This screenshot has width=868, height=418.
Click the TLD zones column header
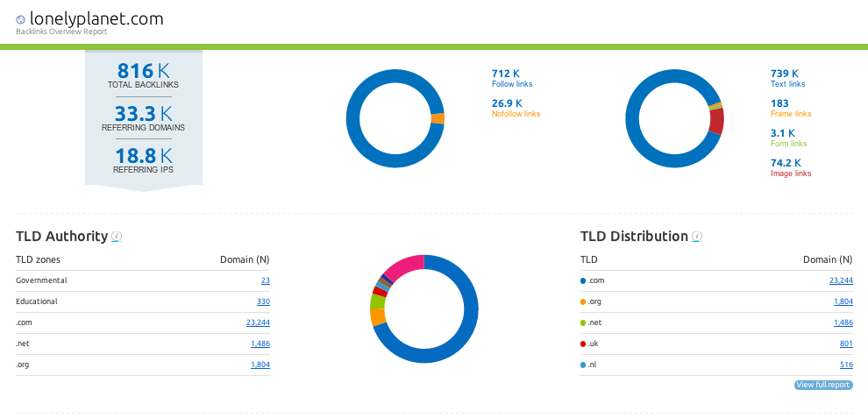39,259
